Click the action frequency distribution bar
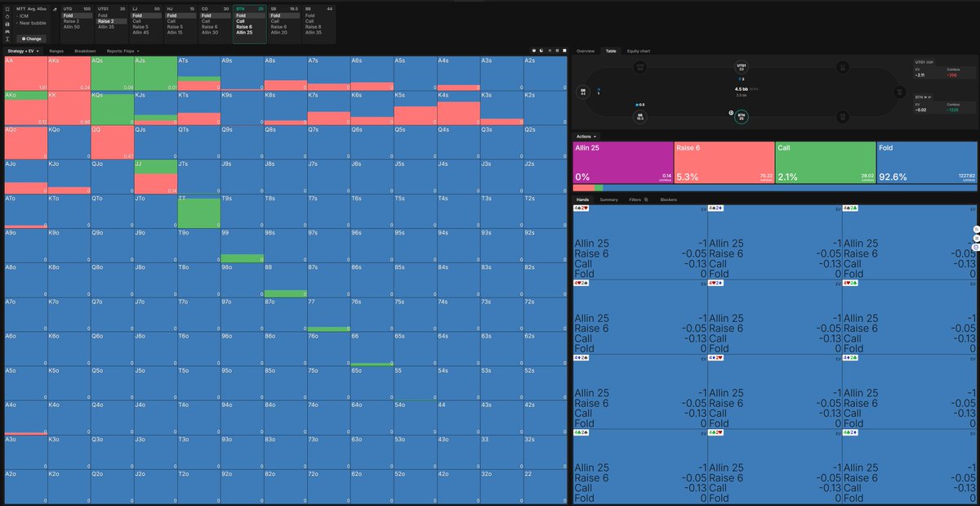980x506 pixels. pyautogui.click(x=775, y=188)
